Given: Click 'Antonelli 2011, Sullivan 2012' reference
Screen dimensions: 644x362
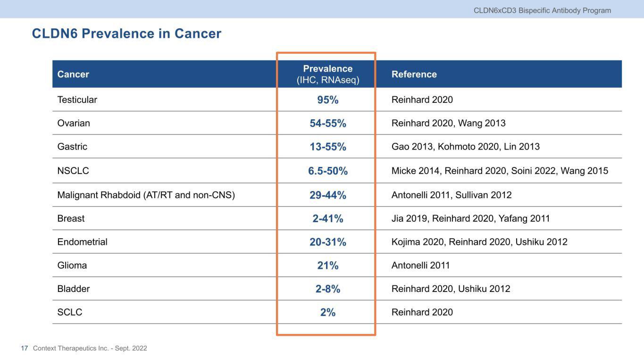Looking at the screenshot, I should (452, 195).
